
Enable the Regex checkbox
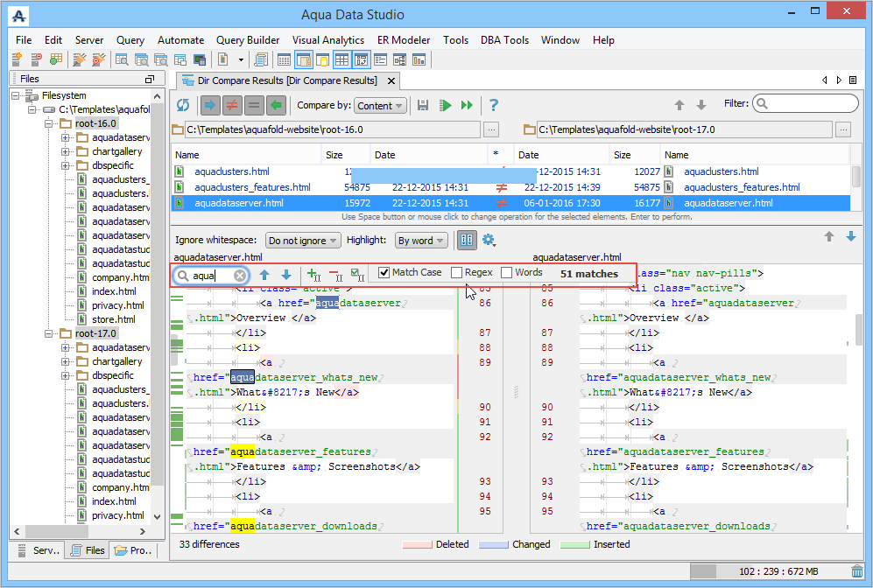[x=457, y=273]
